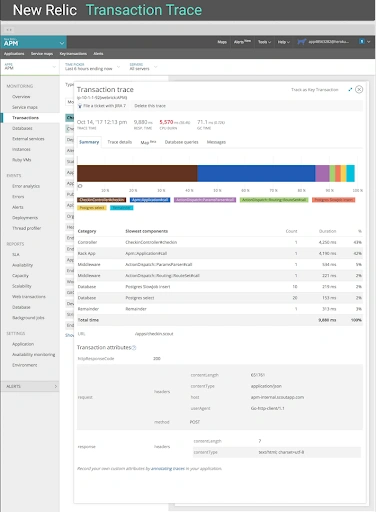The height and width of the screenshot is (512, 376).
Task: Expand the account menu chevron at far right
Action: pos(369,42)
